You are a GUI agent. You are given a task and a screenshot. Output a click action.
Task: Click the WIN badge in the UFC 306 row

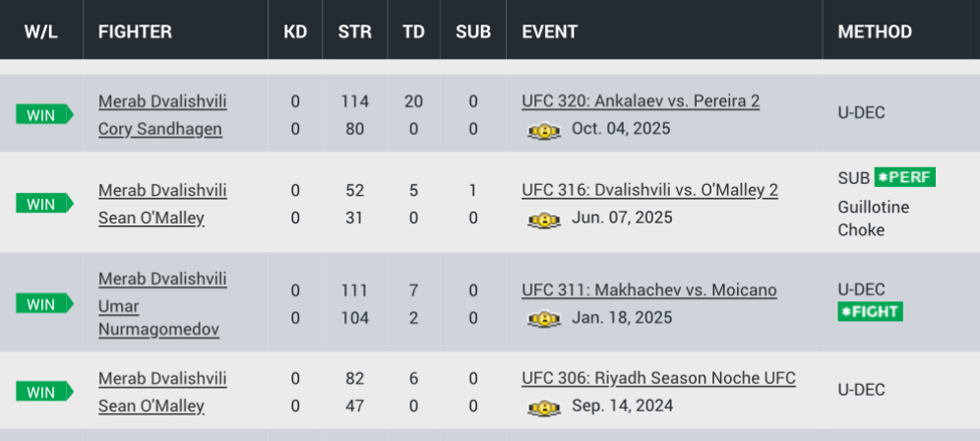pyautogui.click(x=44, y=392)
